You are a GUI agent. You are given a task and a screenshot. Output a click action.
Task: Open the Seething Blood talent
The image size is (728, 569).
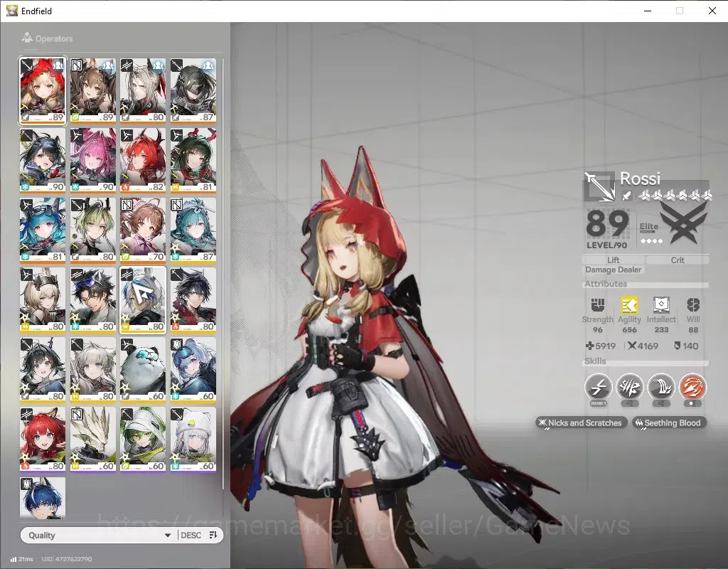click(x=669, y=422)
